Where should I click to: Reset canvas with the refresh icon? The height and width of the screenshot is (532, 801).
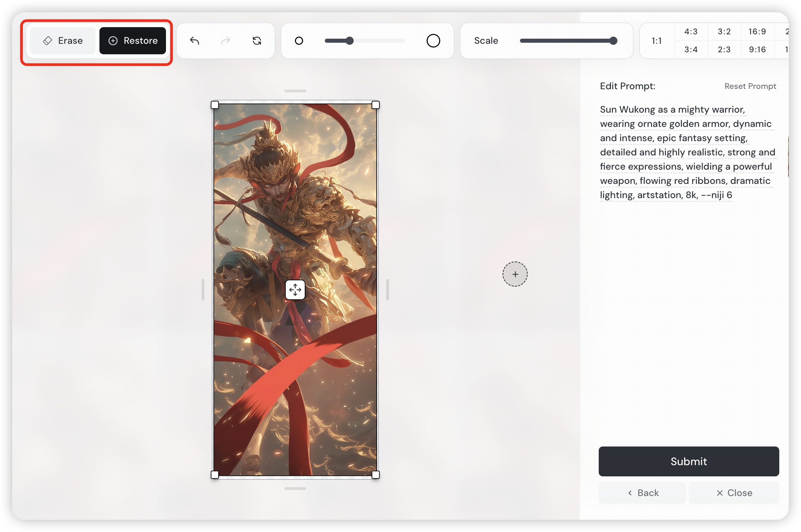(x=257, y=41)
